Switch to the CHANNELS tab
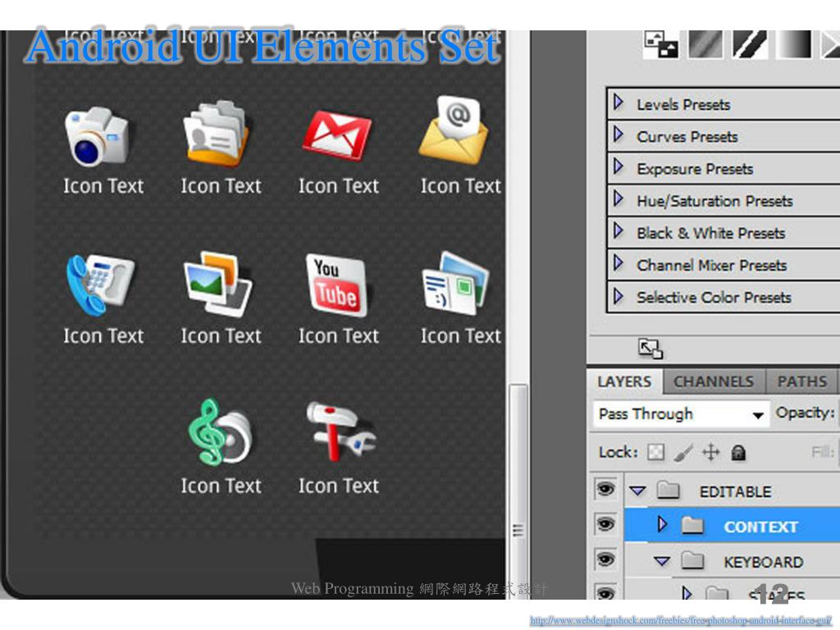 [x=714, y=381]
